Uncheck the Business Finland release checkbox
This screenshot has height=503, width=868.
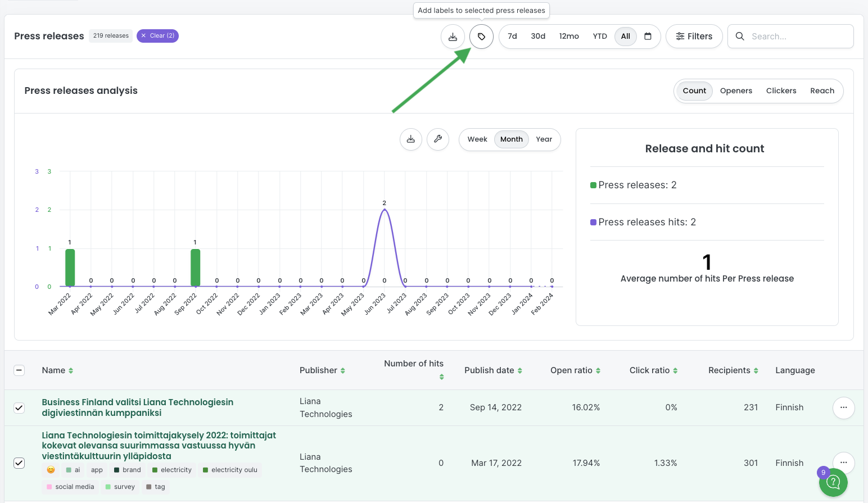pyautogui.click(x=19, y=407)
